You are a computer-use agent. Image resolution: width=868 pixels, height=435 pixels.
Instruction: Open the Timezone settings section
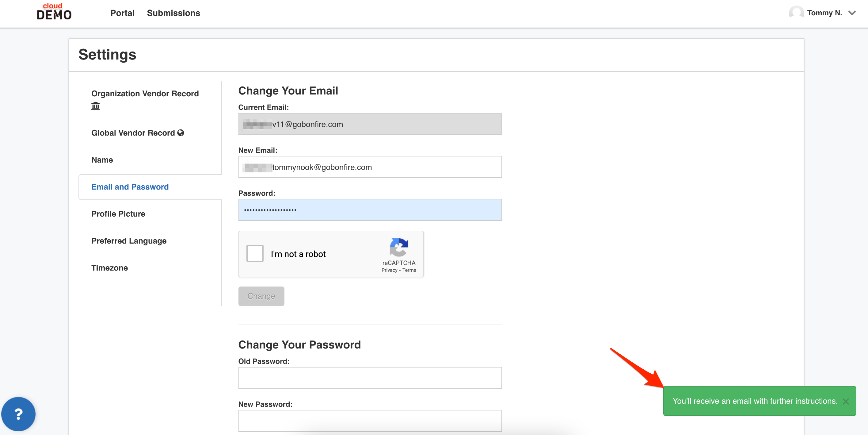109,268
